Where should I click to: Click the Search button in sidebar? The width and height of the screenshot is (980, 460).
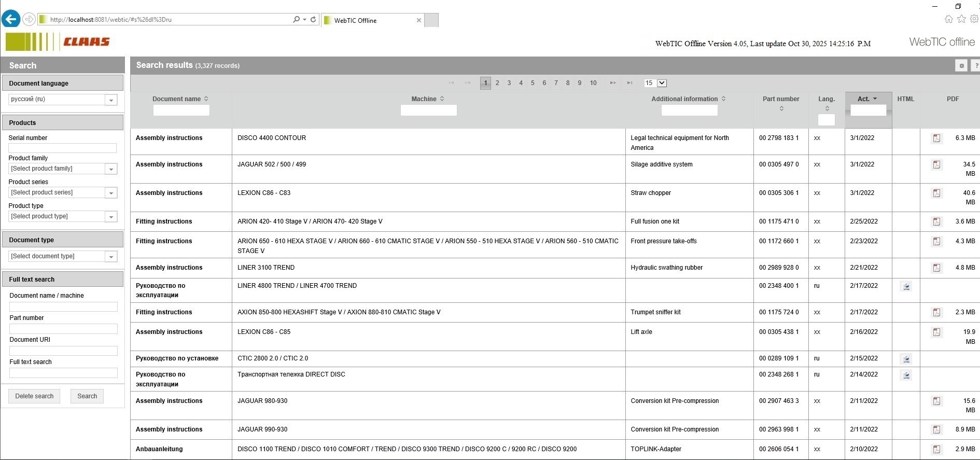pos(87,396)
